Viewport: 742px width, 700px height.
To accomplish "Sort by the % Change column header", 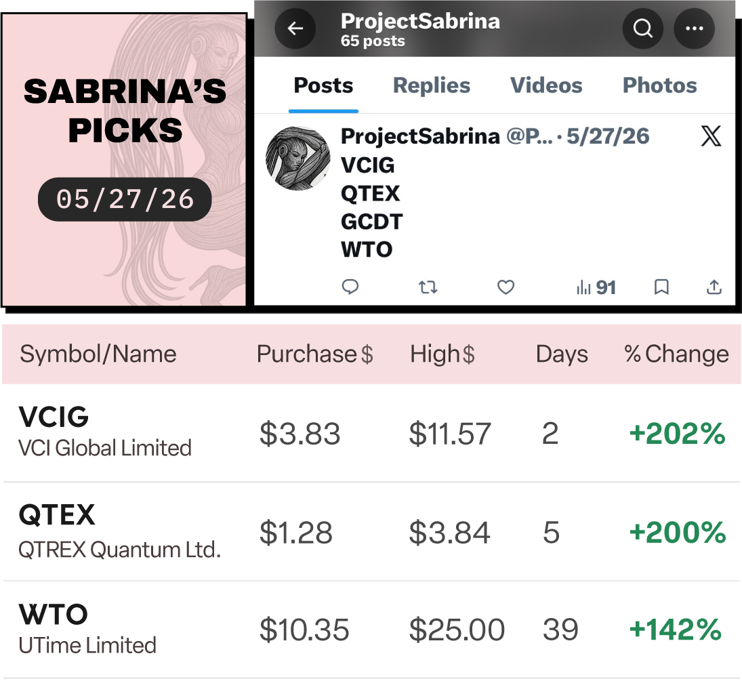I will [x=676, y=354].
